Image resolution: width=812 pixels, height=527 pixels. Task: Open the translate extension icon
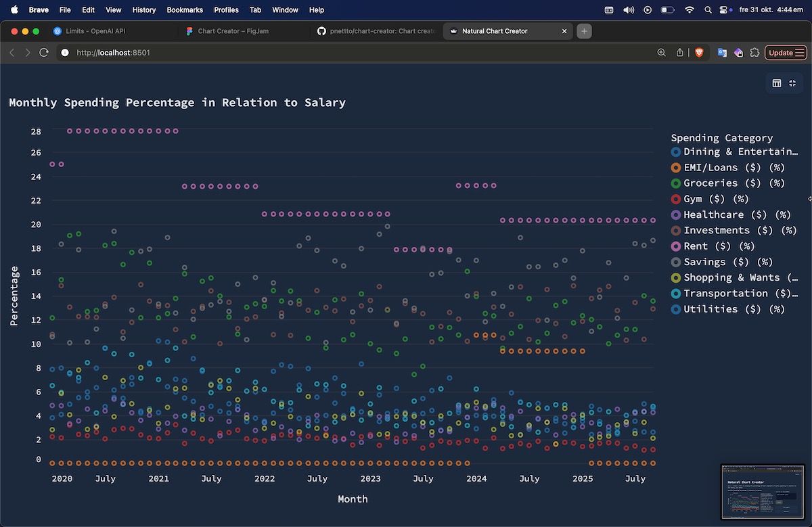[x=722, y=53]
